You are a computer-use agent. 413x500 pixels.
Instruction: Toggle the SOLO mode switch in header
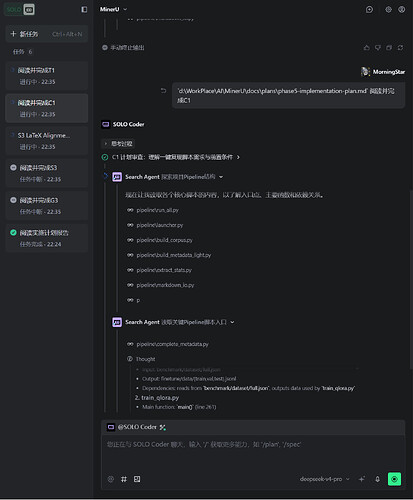coord(20,10)
